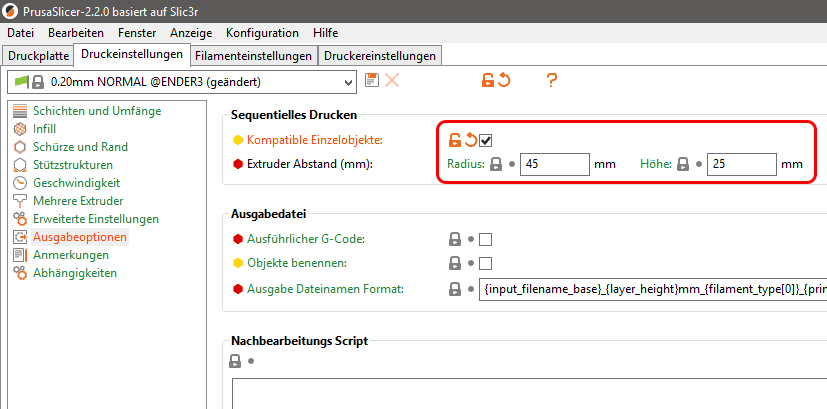Click the delete preset X icon
827x409 pixels.
tap(392, 81)
